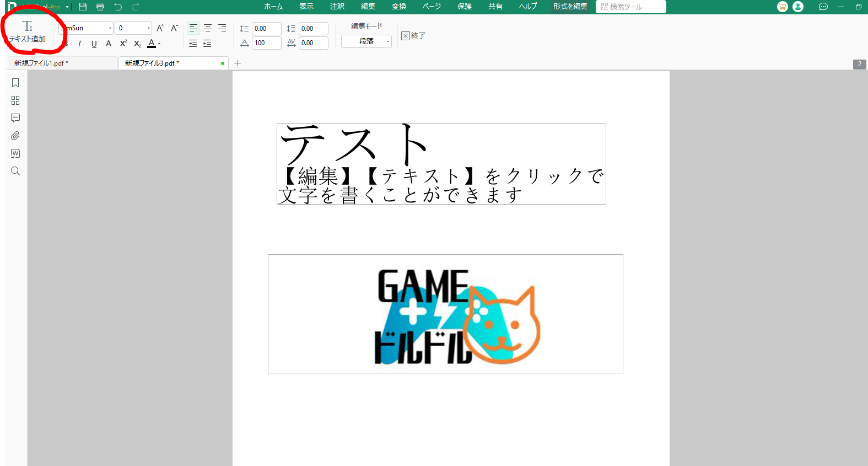Increase paragraph indent

193,44
